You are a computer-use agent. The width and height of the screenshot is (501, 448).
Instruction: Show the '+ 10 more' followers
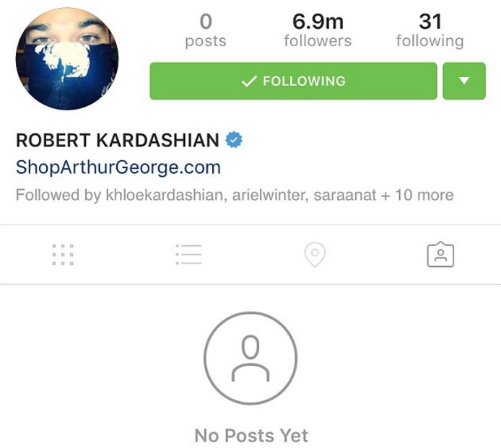417,195
